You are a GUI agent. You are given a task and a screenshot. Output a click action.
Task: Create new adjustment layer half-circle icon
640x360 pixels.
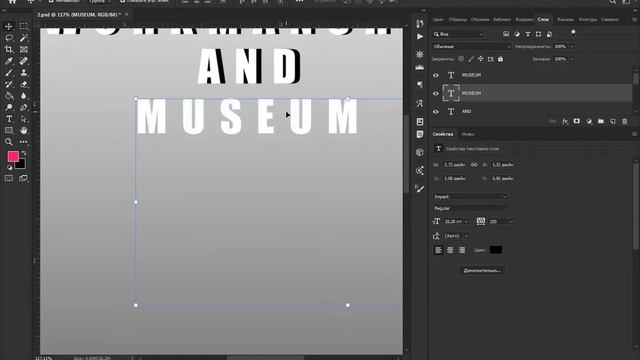589,122
